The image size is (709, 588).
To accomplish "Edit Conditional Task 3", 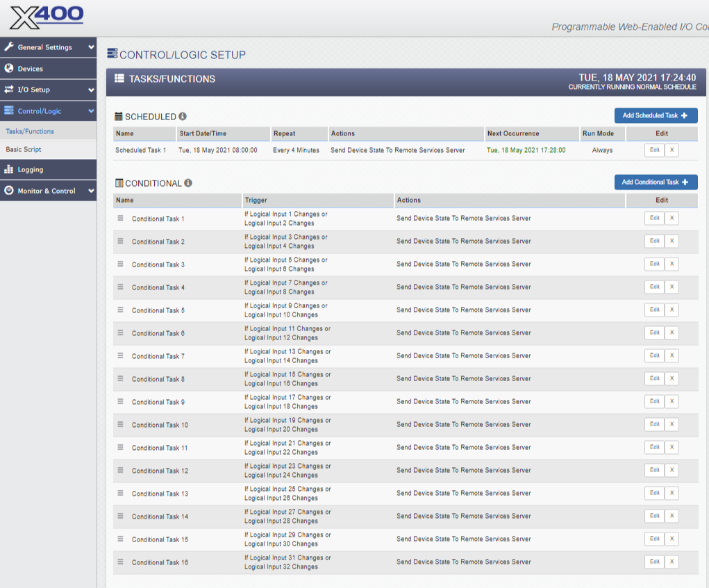I will point(654,264).
